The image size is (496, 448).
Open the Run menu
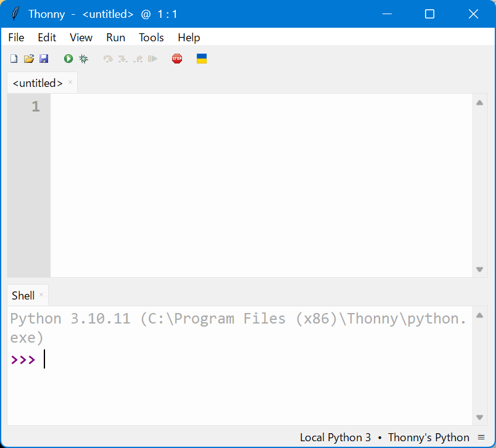(115, 38)
